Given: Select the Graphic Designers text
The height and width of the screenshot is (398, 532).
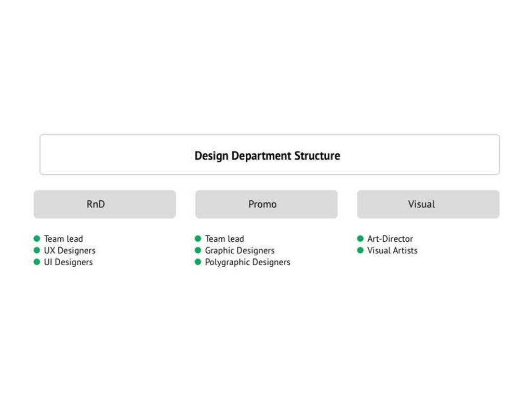Looking at the screenshot, I should tap(240, 251).
